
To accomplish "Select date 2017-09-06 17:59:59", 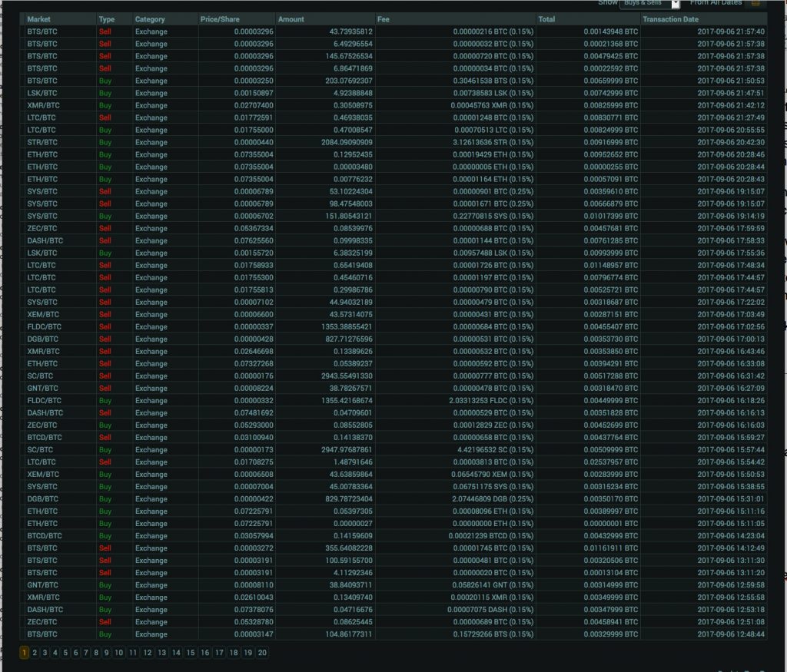I will pos(731,229).
